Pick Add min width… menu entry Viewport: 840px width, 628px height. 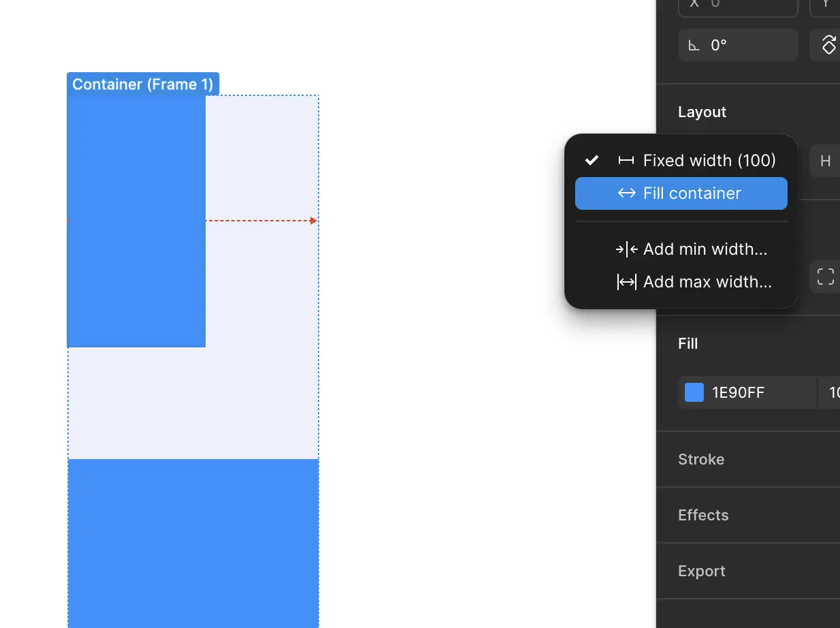click(x=705, y=249)
